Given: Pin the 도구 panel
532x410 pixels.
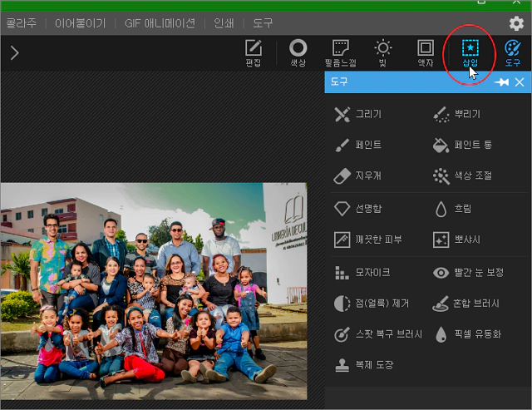Looking at the screenshot, I should 502,82.
